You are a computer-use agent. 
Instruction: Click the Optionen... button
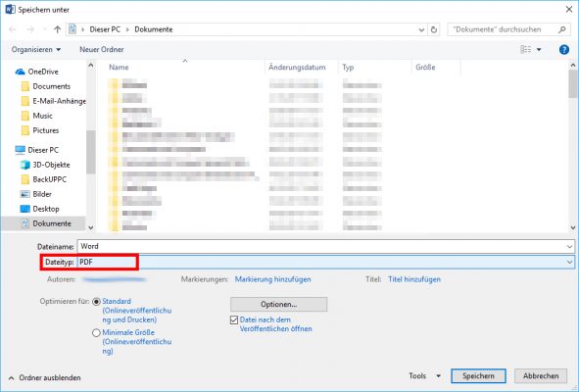(279, 305)
